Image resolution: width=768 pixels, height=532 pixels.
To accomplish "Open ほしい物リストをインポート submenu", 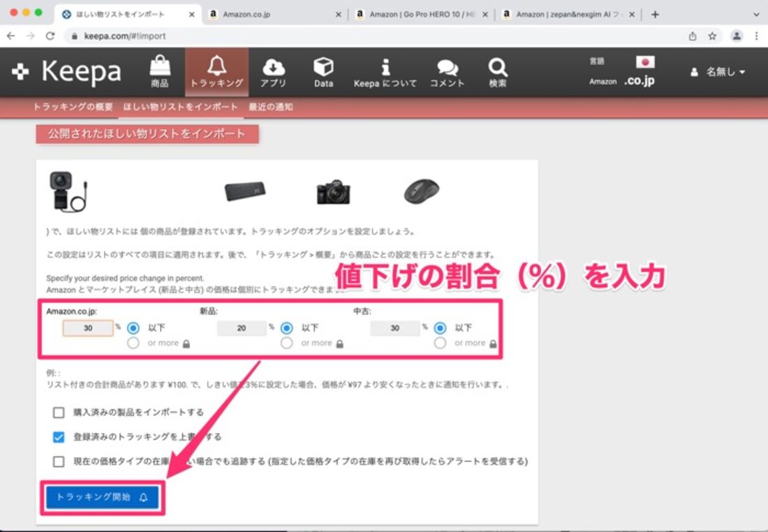I will click(180, 107).
